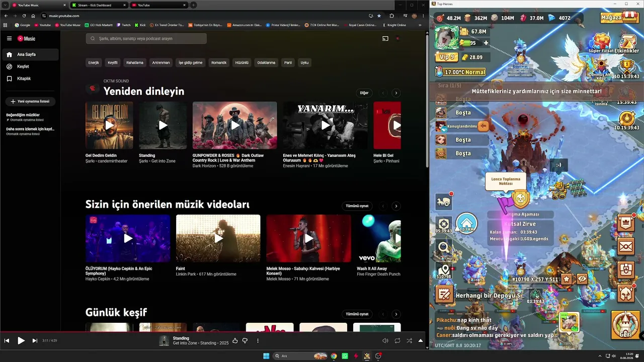This screenshot has width=644, height=362.
Task: Expand Diğer in Yeniden dinleyin
Action: point(364,93)
